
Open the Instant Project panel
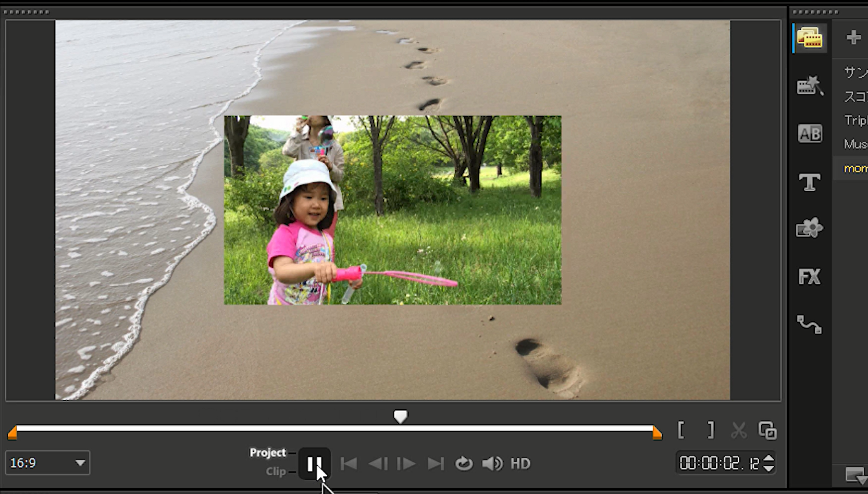click(809, 86)
